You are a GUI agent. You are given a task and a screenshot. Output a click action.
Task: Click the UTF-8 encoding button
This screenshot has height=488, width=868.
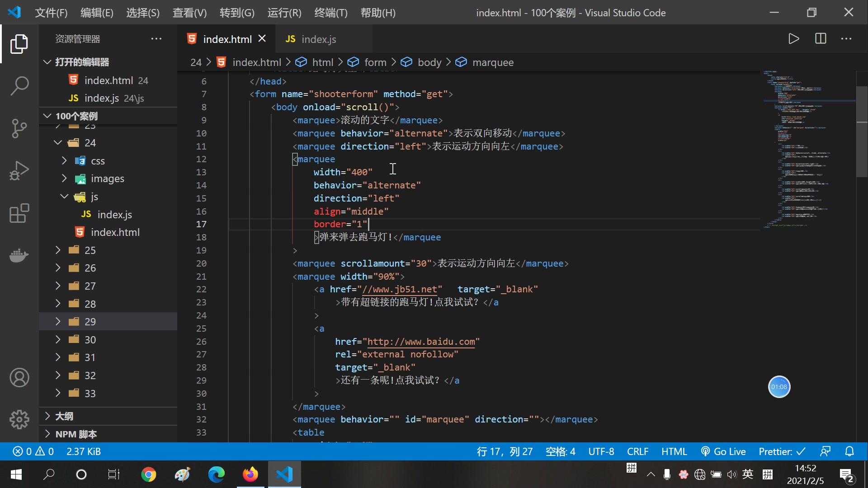pyautogui.click(x=601, y=451)
